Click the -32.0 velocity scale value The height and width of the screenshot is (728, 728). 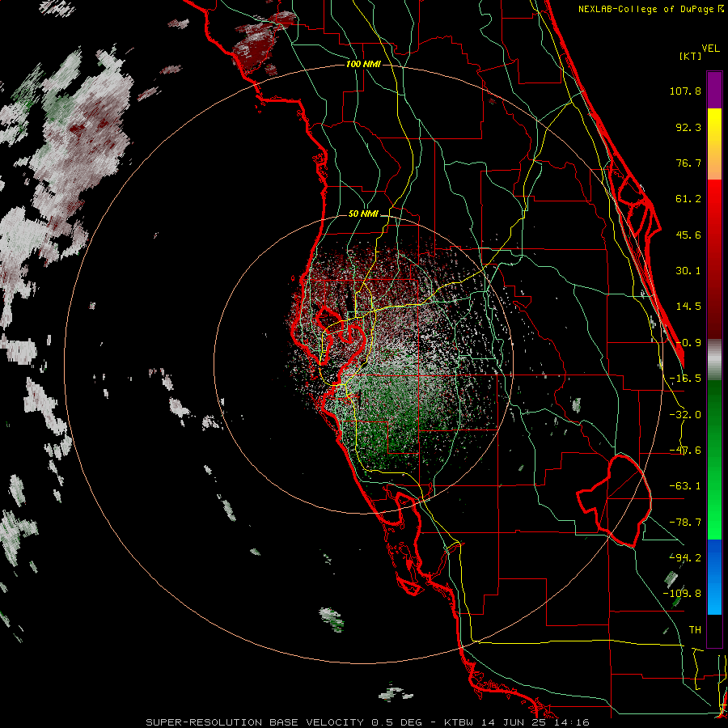point(685,415)
